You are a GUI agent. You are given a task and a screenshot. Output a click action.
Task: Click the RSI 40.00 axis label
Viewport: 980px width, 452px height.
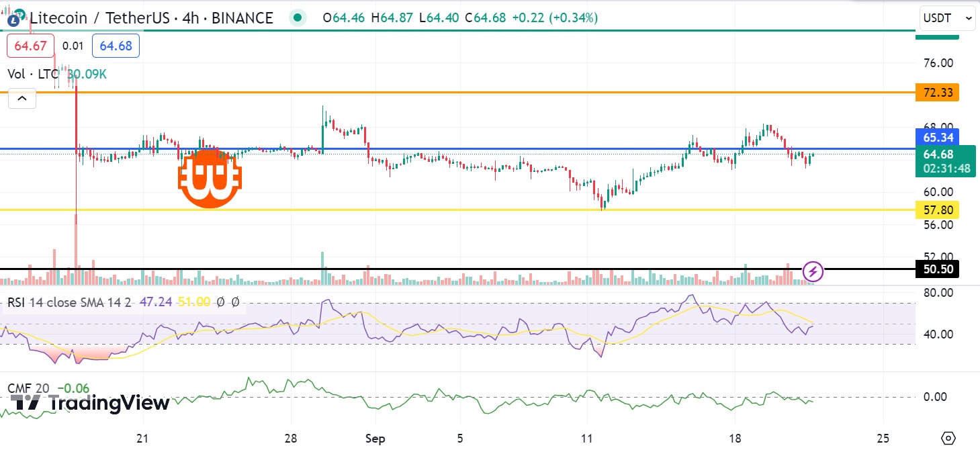point(938,334)
